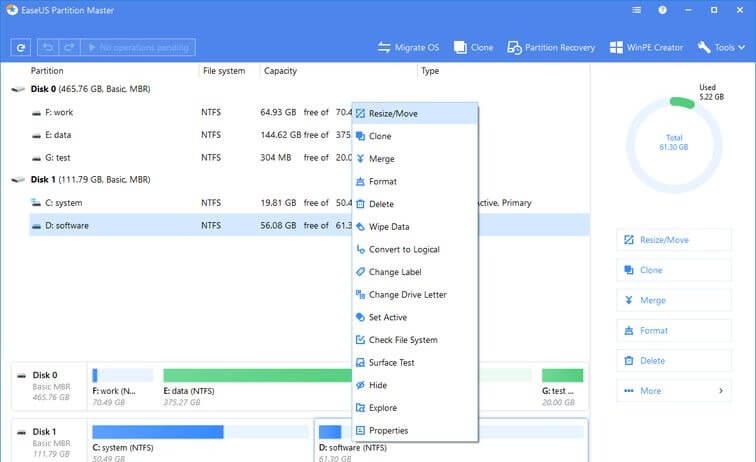Click the redo arrow button

click(69, 47)
